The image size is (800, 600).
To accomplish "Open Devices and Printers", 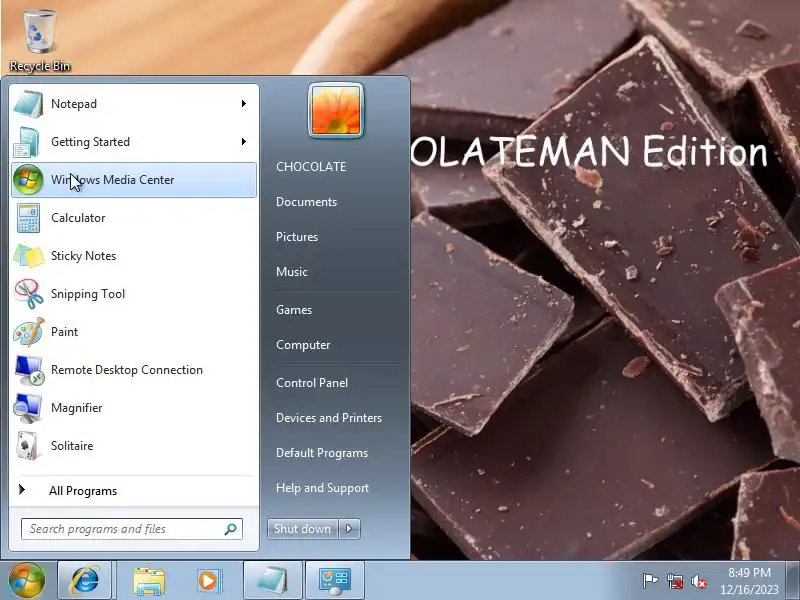I will (329, 418).
